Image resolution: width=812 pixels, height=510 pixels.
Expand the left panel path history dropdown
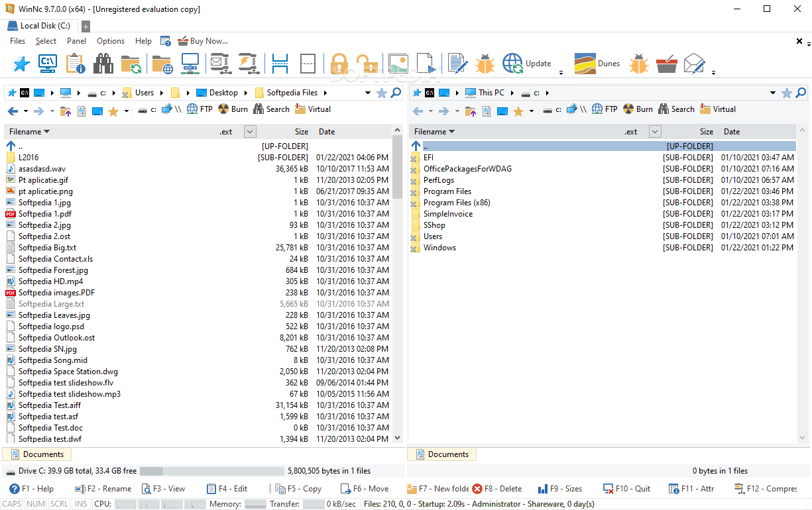(x=368, y=93)
